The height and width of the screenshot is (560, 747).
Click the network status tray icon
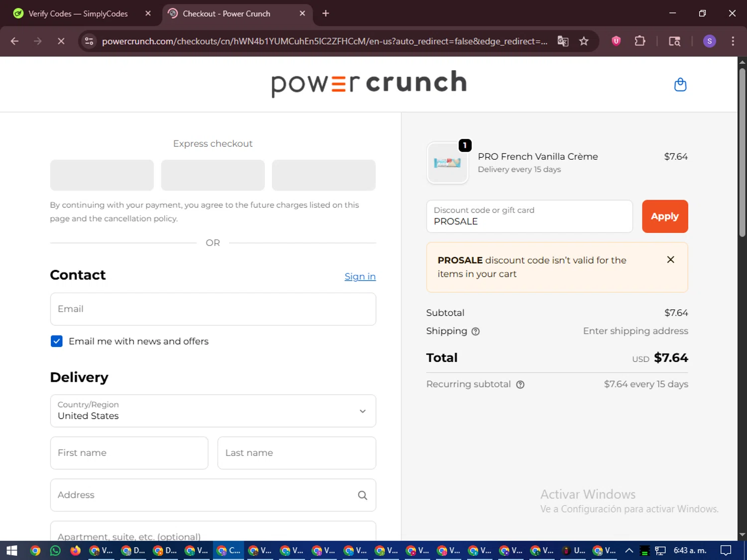coord(660,551)
